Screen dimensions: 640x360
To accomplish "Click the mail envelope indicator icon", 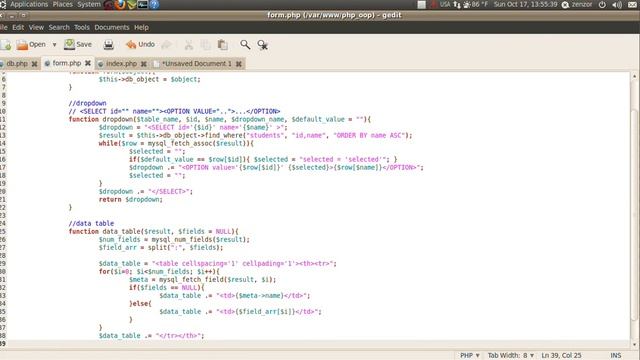I will click(x=632, y=5).
